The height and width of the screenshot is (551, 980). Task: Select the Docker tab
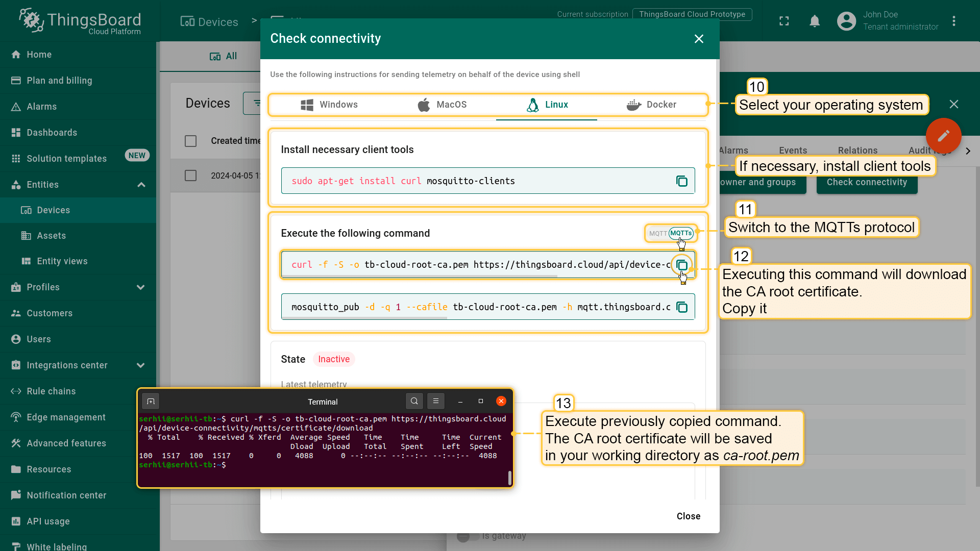pyautogui.click(x=651, y=105)
